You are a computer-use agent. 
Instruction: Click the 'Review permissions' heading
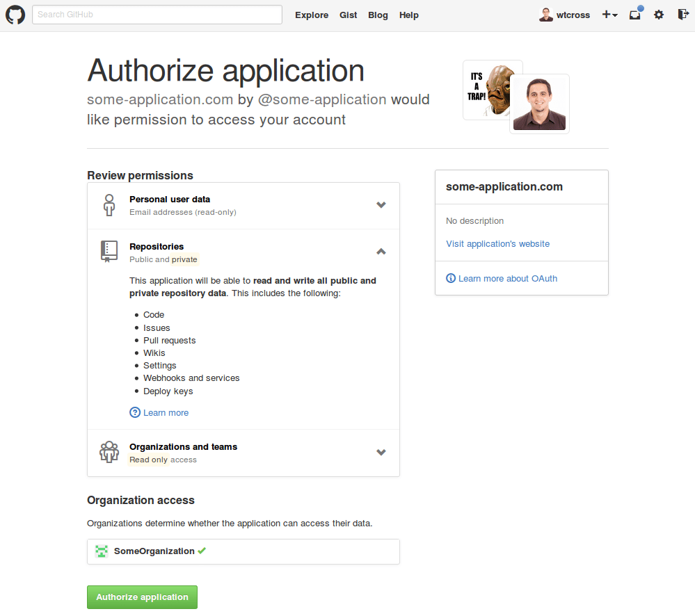tap(140, 175)
